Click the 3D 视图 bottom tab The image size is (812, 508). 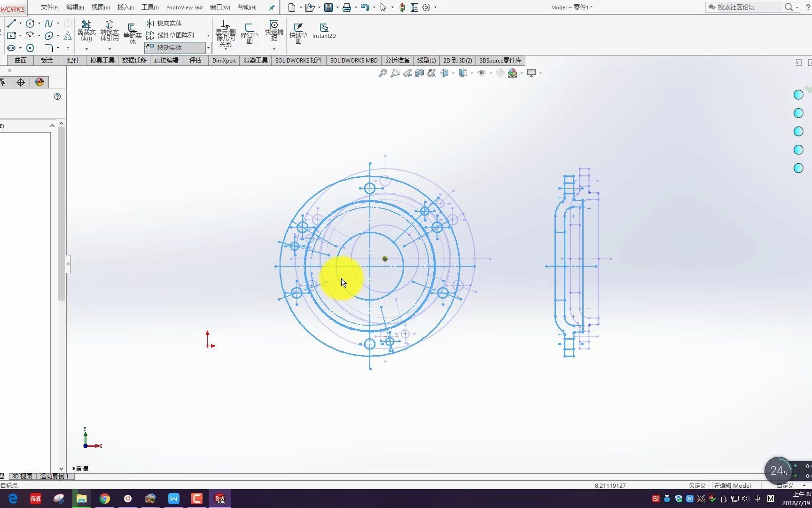22,476
